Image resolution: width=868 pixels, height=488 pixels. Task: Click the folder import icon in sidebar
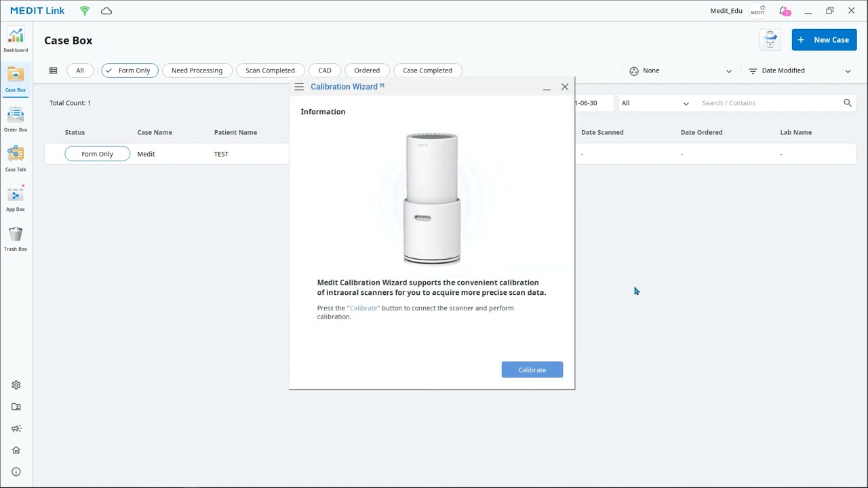16,407
